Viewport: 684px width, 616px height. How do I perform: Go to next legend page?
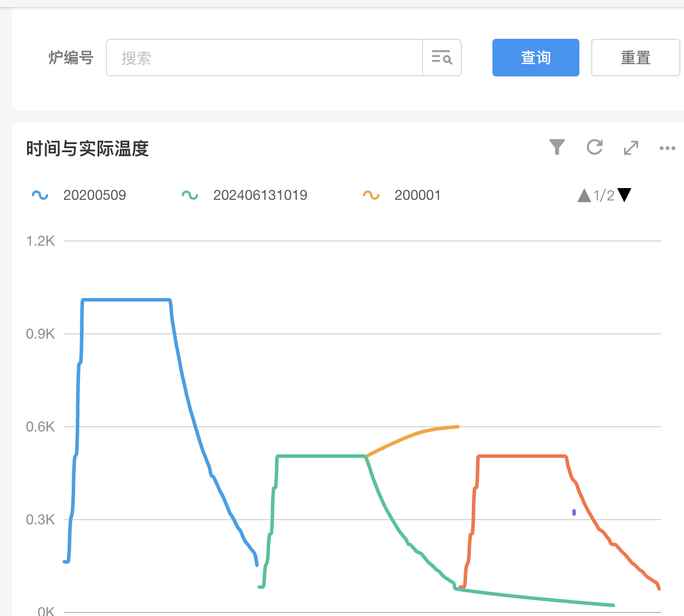click(x=625, y=195)
